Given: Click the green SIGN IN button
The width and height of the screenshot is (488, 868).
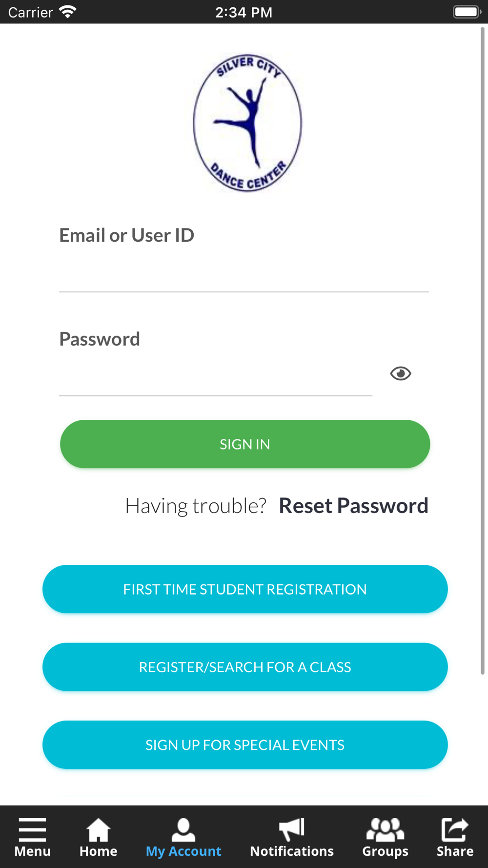Looking at the screenshot, I should pos(245,444).
